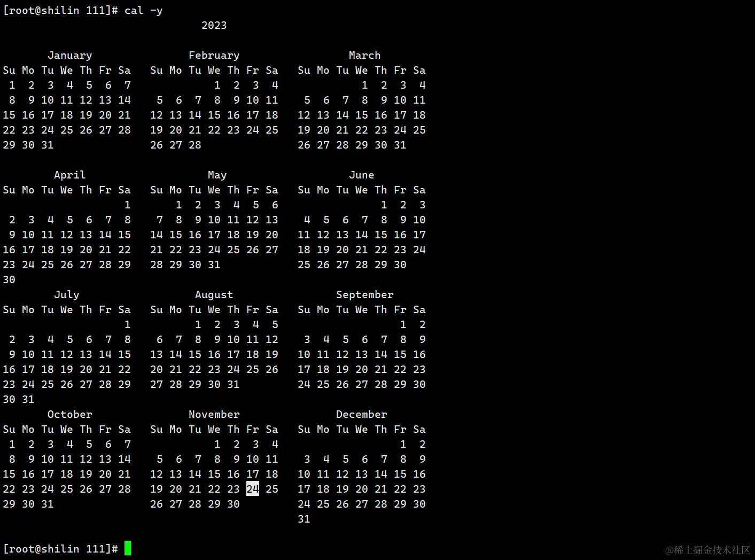Screen dimensions: 755x560
Task: Click date 30 in November
Action: pyautogui.click(x=233, y=504)
